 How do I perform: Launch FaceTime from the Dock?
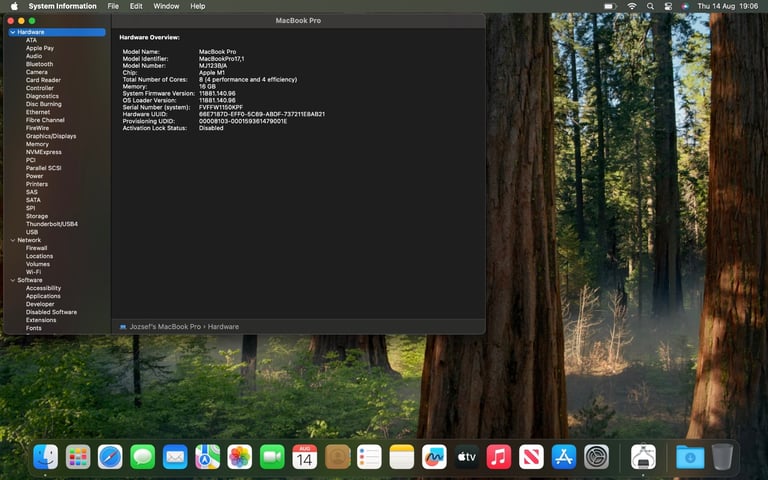coord(272,456)
